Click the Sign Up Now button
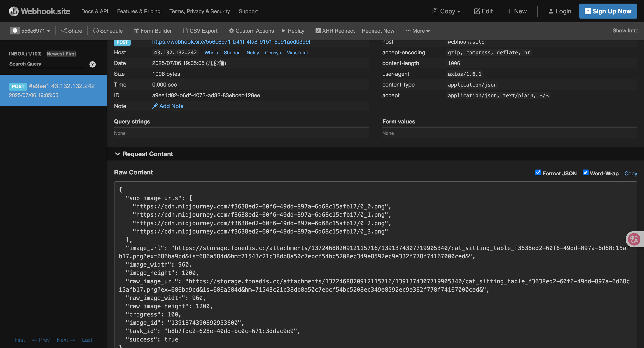The image size is (644, 348). (x=608, y=11)
